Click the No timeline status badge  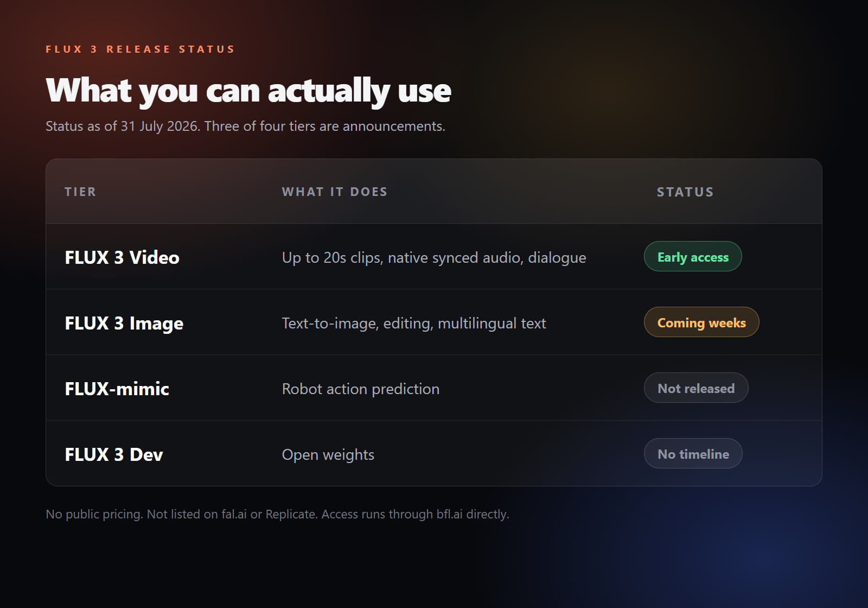tap(693, 453)
